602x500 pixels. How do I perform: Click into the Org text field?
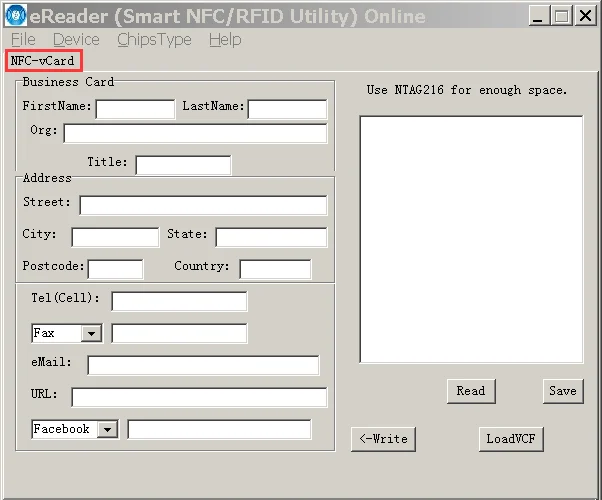click(195, 133)
